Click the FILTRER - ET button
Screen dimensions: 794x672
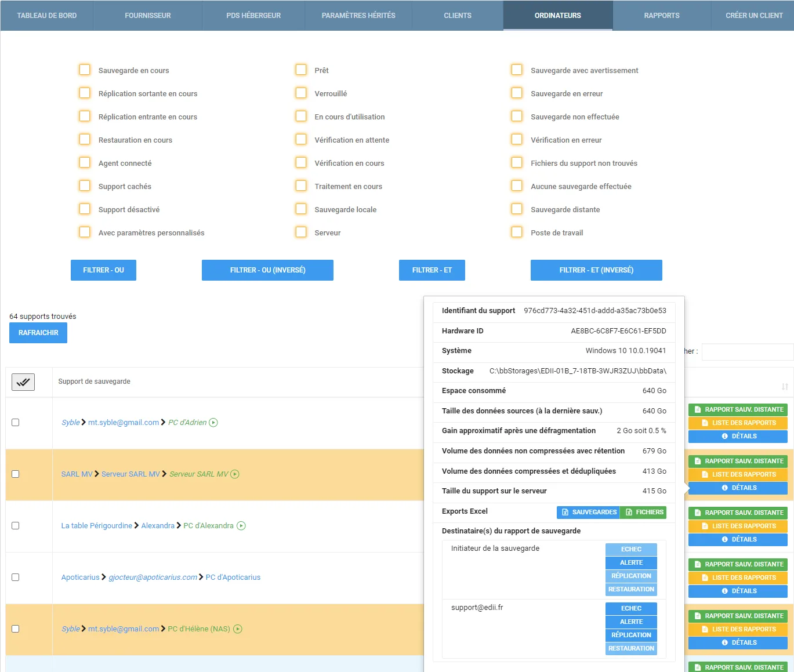click(432, 270)
